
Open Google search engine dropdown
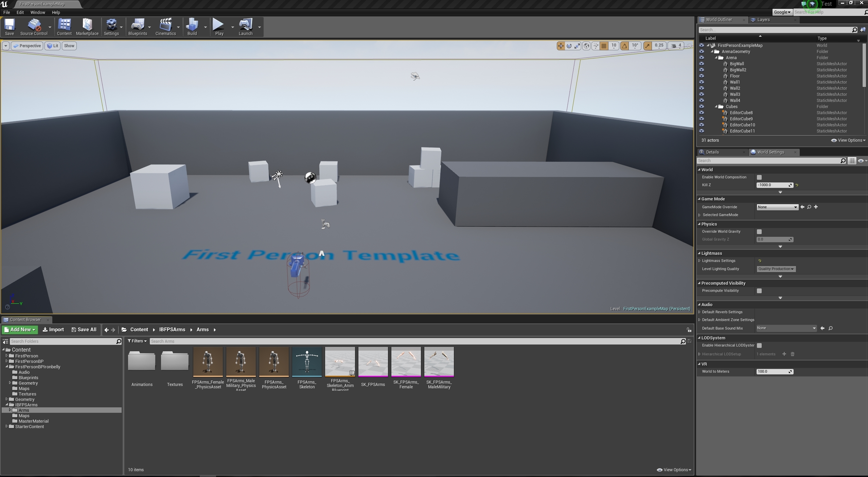click(x=782, y=12)
